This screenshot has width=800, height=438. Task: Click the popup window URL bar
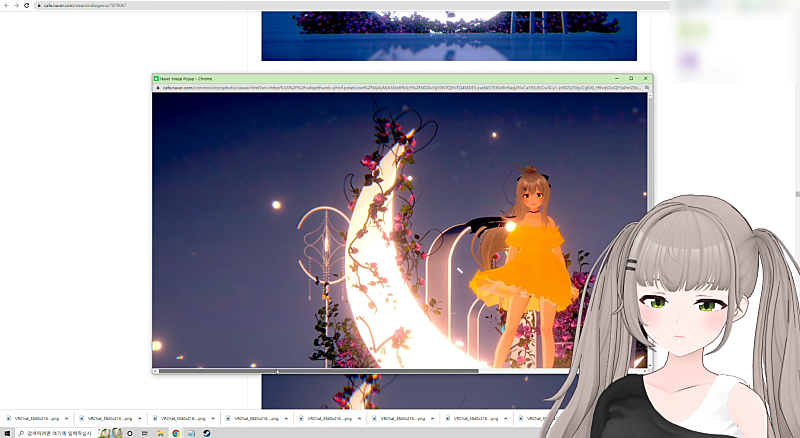[400, 88]
